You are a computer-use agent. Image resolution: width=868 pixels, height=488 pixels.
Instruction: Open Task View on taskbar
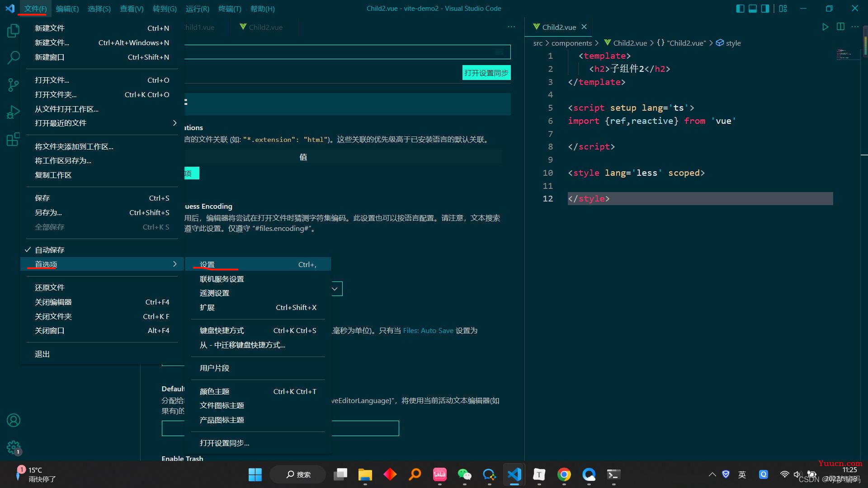[340, 474]
